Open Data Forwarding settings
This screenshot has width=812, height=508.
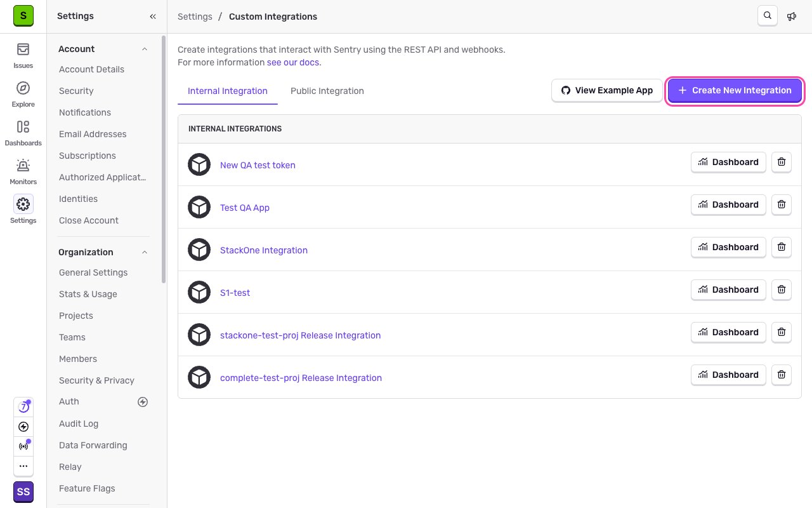pyautogui.click(x=93, y=445)
